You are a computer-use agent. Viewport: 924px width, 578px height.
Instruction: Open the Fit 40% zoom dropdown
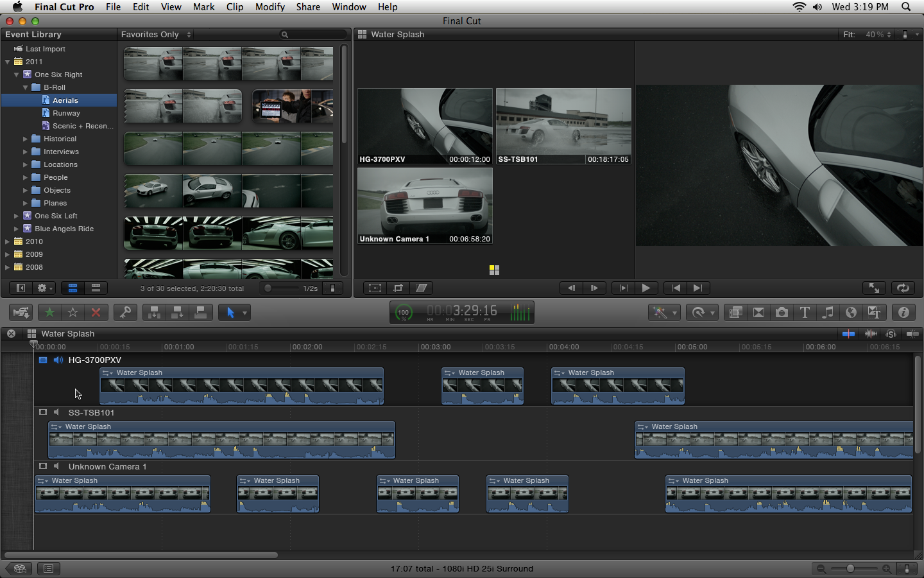(x=878, y=35)
